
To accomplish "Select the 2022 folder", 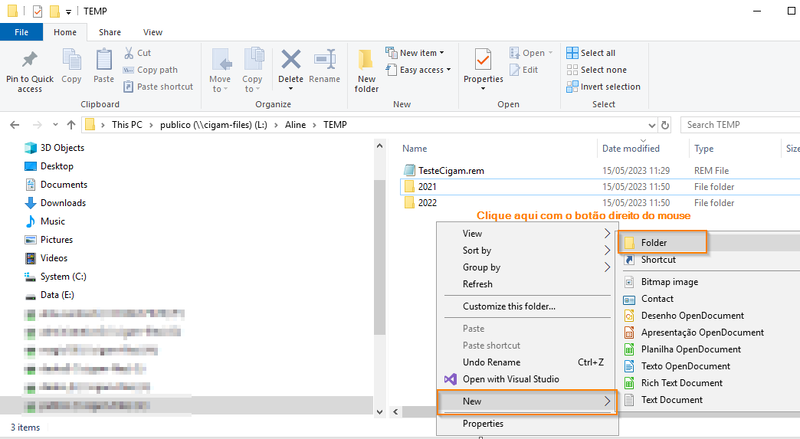I will click(420, 203).
